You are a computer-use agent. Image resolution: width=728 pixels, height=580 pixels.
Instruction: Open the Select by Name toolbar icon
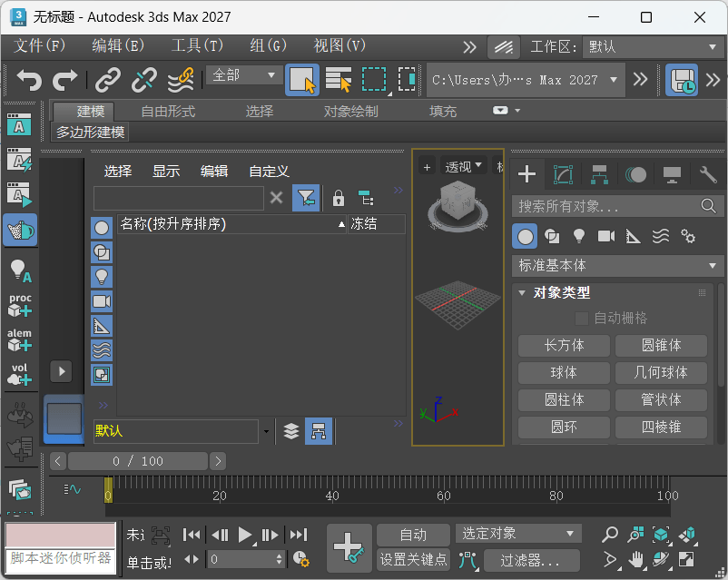[337, 79]
